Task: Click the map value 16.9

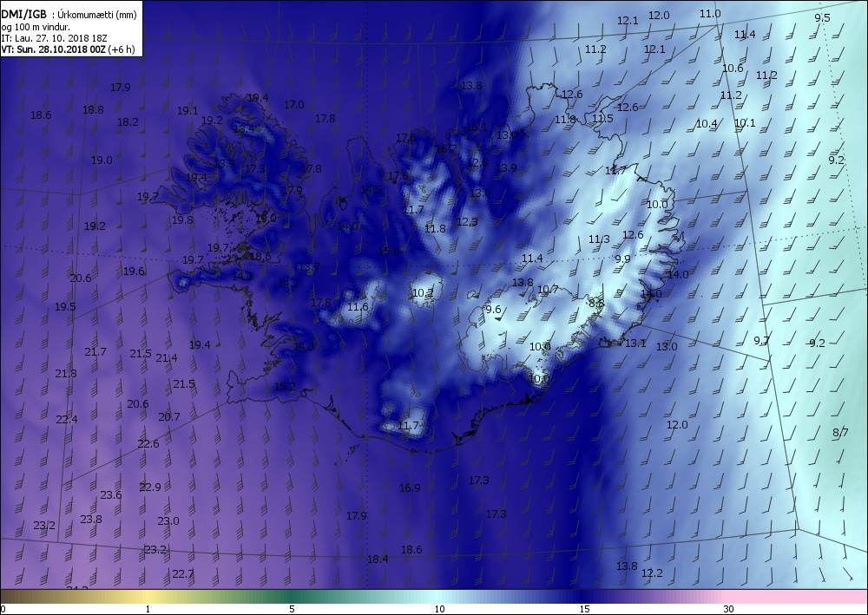Action: (x=410, y=487)
